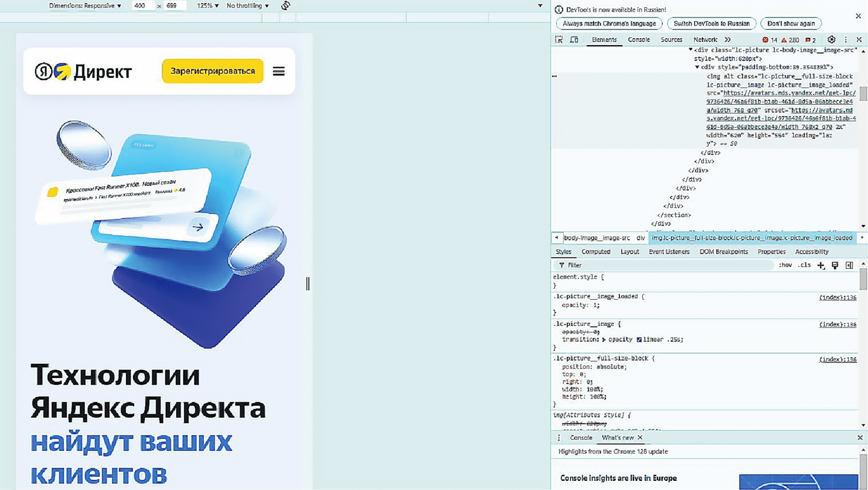Click the viewport resize handle on the right edge
This screenshot has width=868, height=490.
click(x=308, y=284)
